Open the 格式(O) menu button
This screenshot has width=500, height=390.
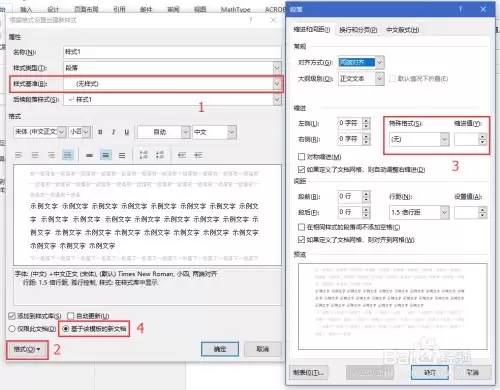pos(27,349)
